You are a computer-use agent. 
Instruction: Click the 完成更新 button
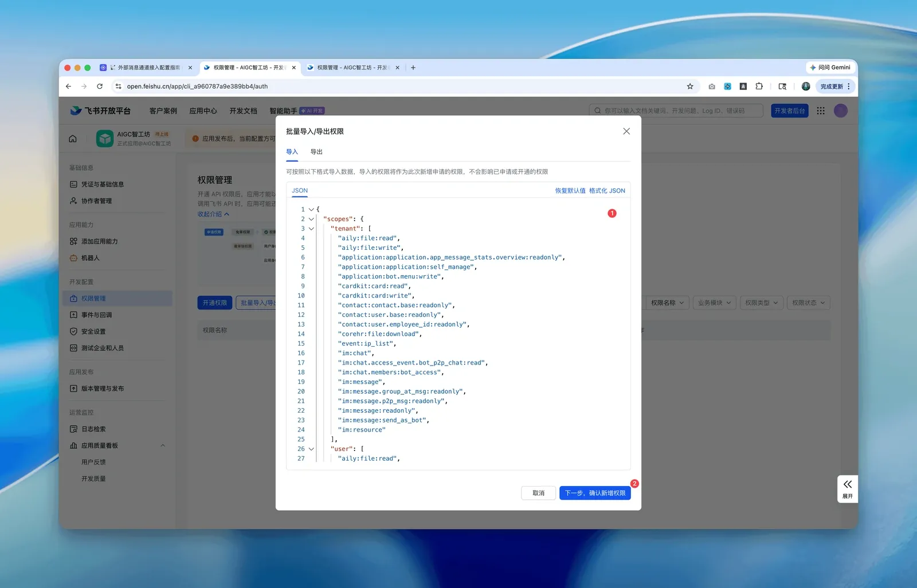(835, 87)
